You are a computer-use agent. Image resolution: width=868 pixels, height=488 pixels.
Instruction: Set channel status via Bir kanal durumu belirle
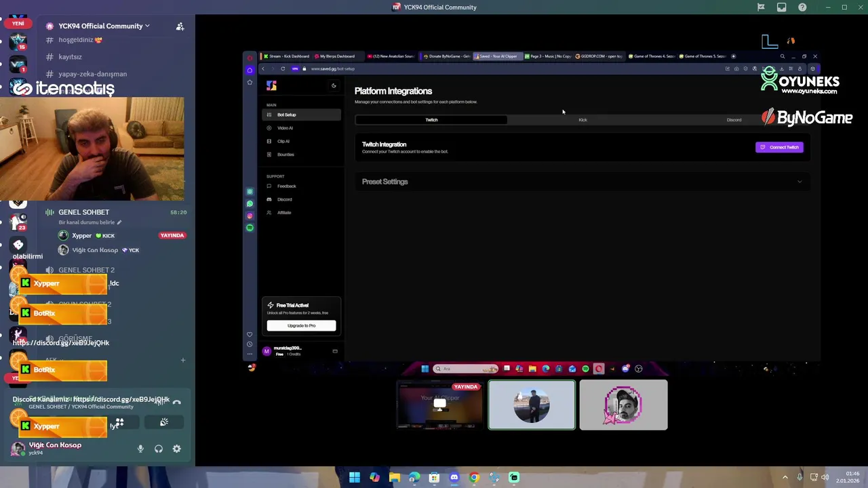click(x=90, y=222)
